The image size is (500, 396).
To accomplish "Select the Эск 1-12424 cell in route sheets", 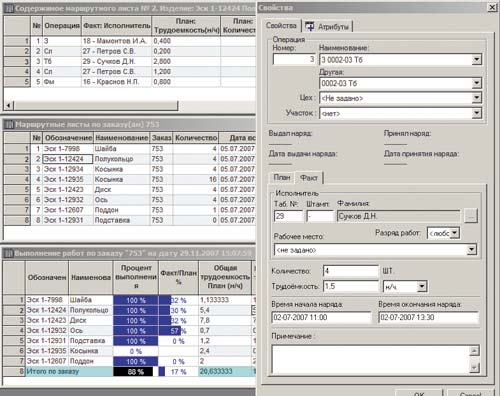I will pyautogui.click(x=68, y=159).
